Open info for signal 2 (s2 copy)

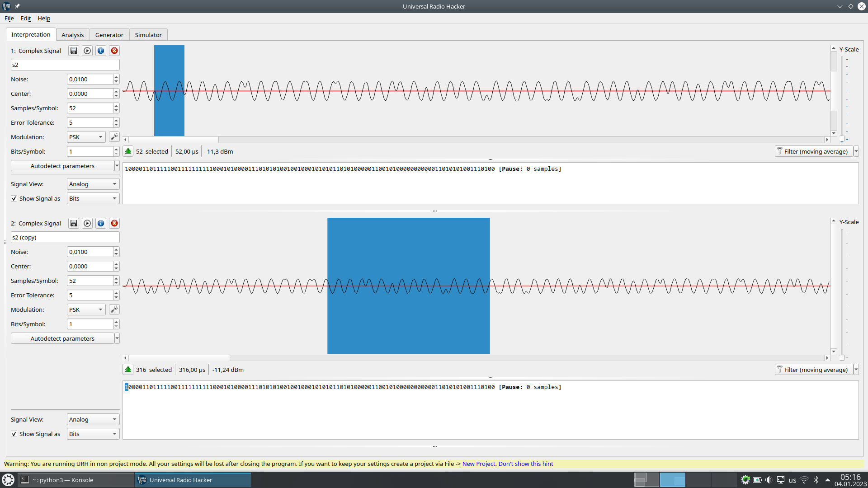(101, 223)
